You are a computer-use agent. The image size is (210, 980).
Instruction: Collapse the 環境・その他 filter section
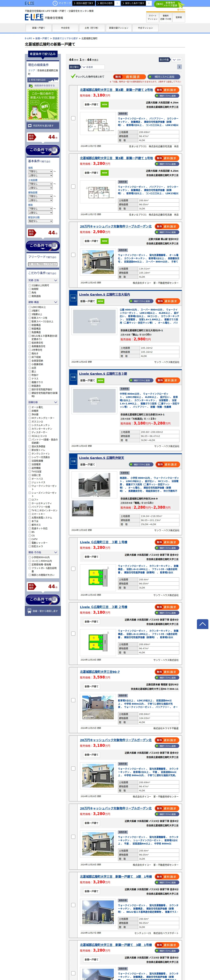tap(43, 552)
